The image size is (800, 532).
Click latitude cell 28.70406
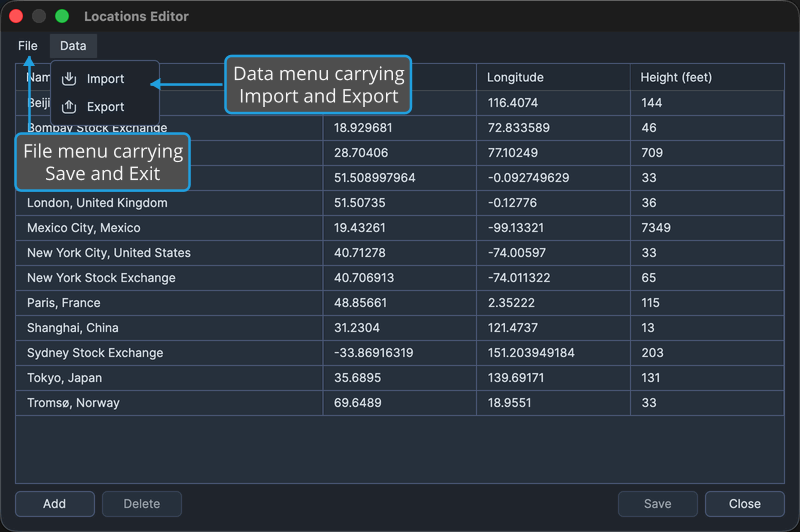pos(399,153)
